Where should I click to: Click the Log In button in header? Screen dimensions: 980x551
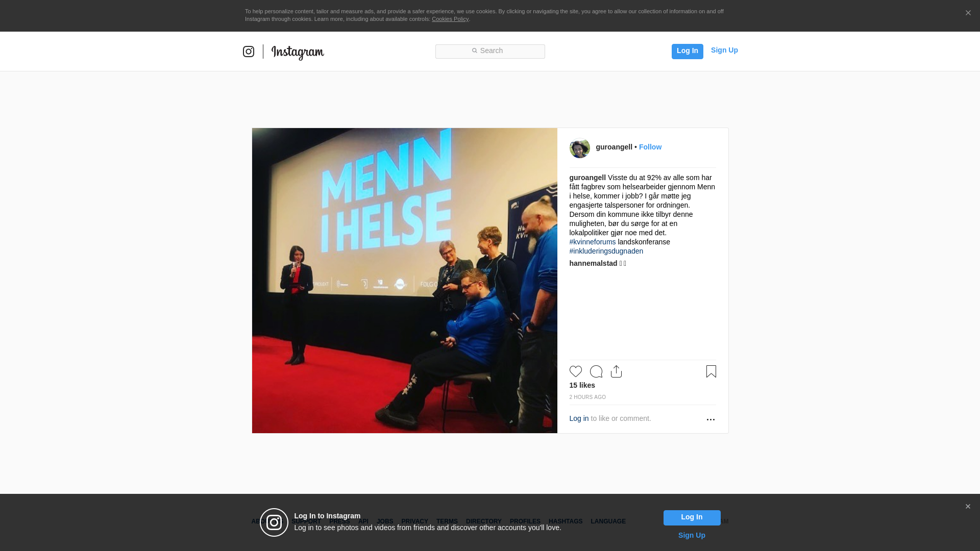[x=687, y=52]
